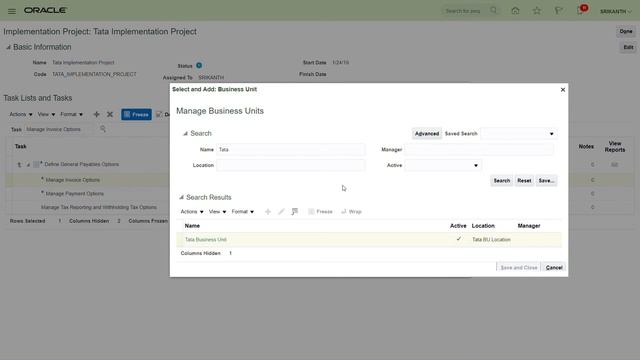This screenshot has height=360, width=640.
Task: Click the Name search field
Action: click(x=291, y=149)
